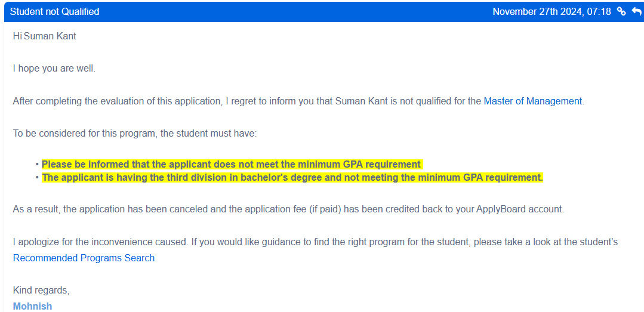Click the reply arrow icon in header
Image resolution: width=644 pixels, height=312 pixels.
(637, 11)
